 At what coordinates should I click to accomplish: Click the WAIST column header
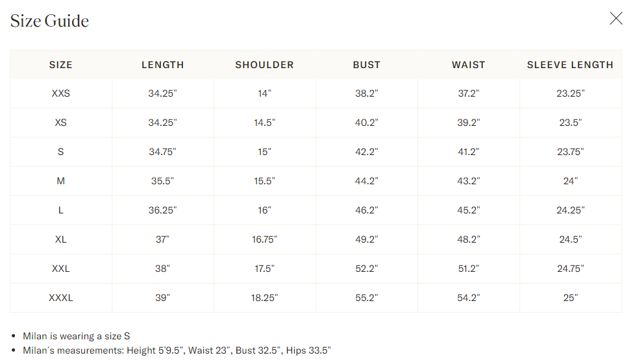click(469, 65)
